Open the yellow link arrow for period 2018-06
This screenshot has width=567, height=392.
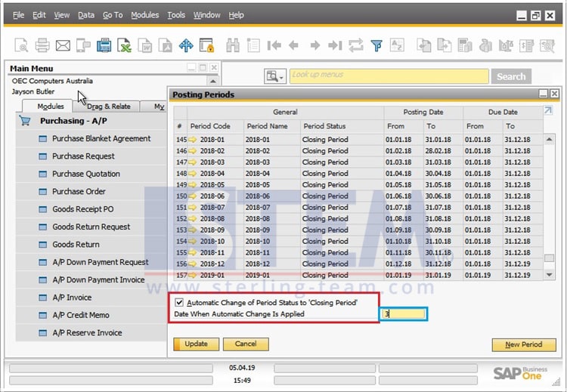(x=192, y=196)
